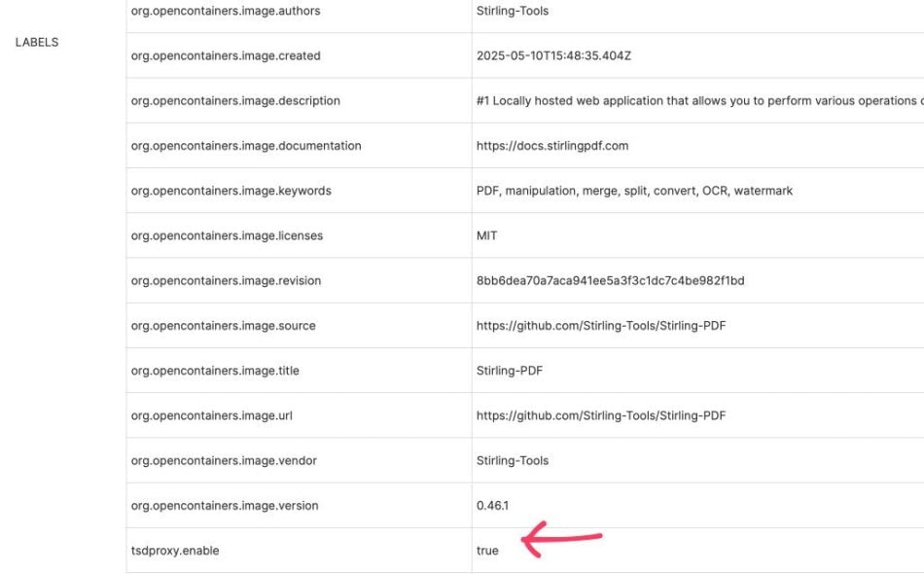Viewport: 924px width, 574px height.
Task: Click the org.opencontainers.image.version label
Action: 225,506
